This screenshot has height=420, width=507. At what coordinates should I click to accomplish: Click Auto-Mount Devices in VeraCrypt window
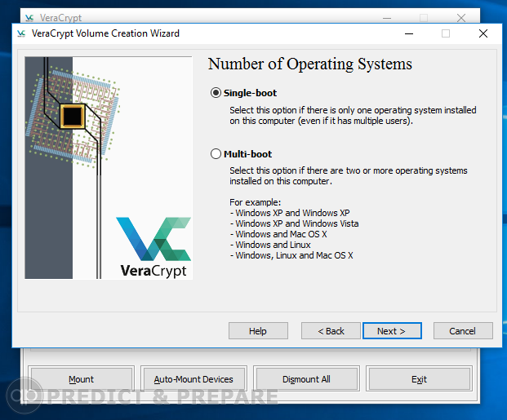pyautogui.click(x=193, y=379)
